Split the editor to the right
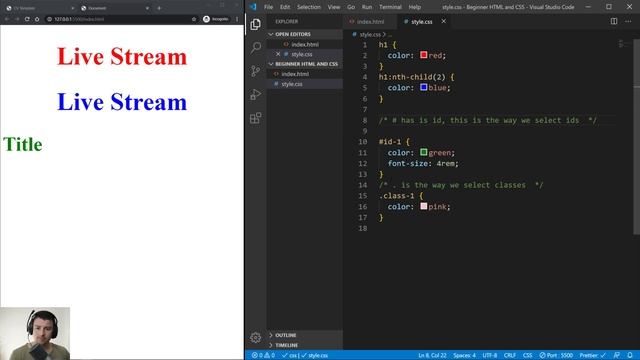This screenshot has width=640, height=360. point(614,21)
